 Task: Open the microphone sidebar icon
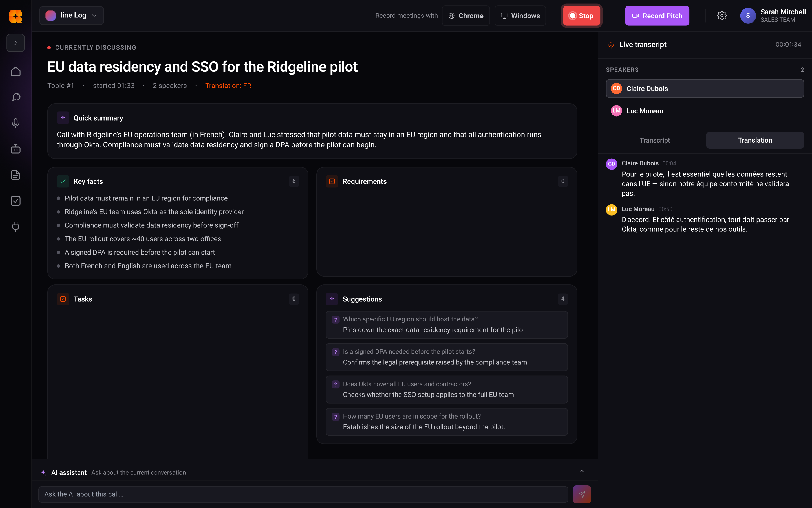tap(16, 123)
